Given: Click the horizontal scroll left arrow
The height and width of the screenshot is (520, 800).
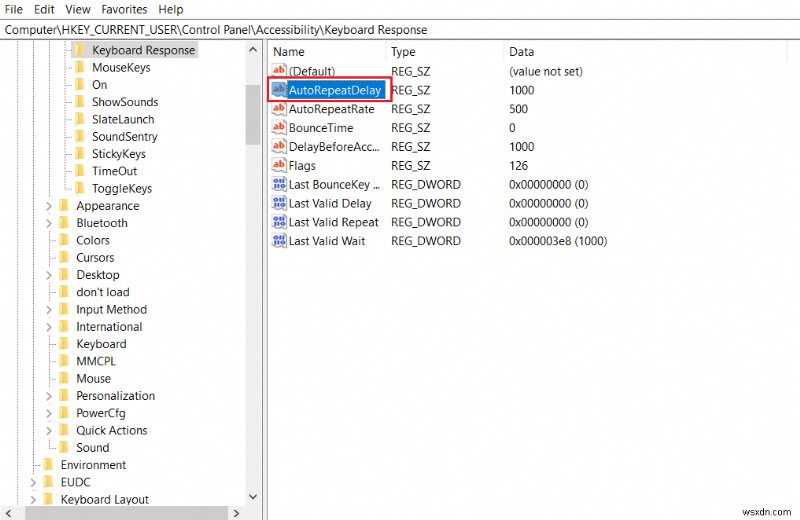Looking at the screenshot, I should pyautogui.click(x=8, y=513).
